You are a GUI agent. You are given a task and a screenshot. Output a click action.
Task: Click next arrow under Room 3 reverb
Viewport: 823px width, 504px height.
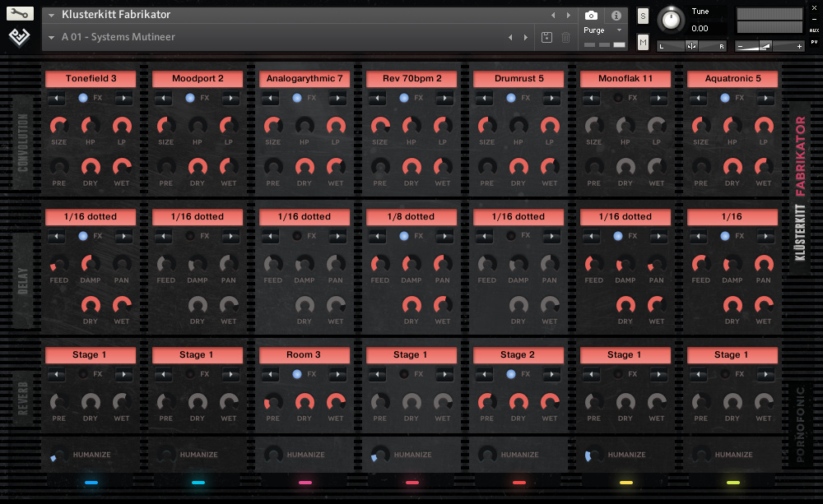click(338, 374)
